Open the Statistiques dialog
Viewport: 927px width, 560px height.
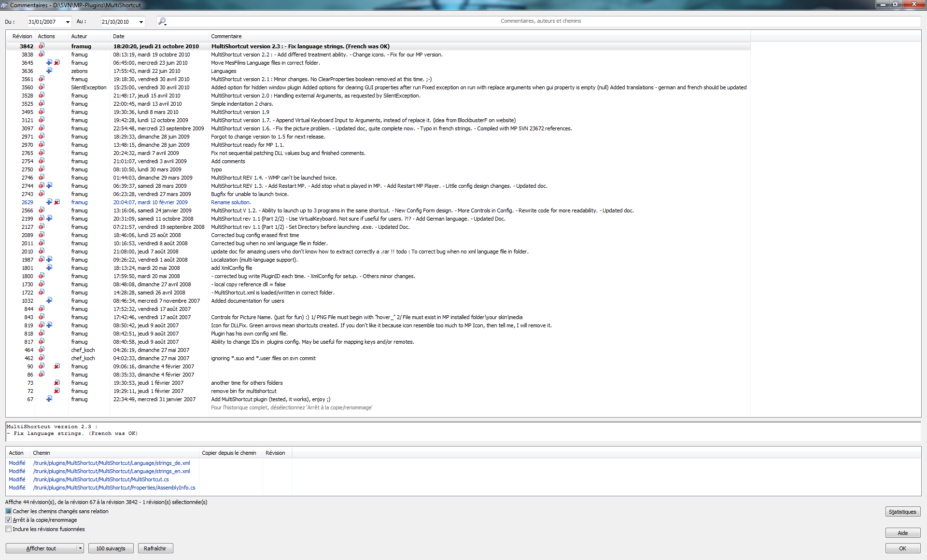902,512
